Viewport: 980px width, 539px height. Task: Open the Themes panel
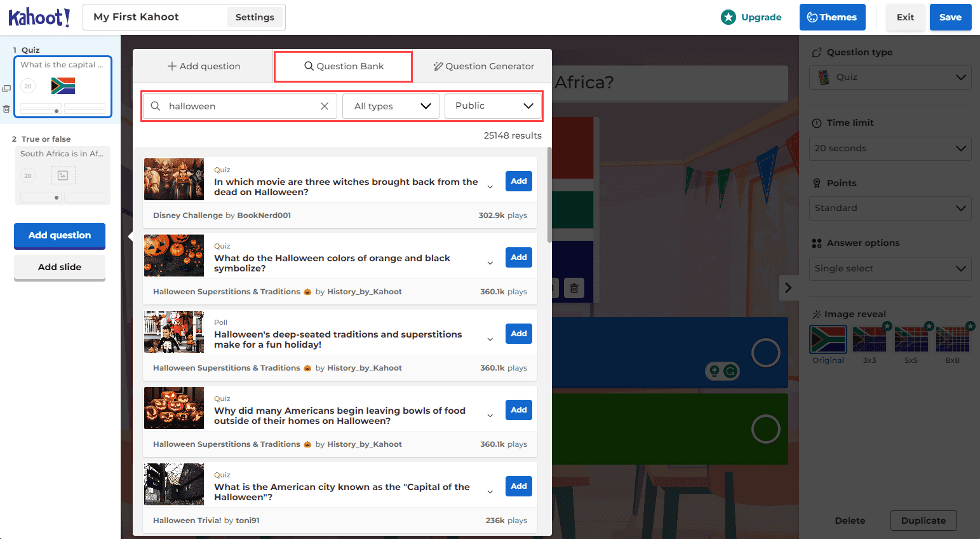832,17
